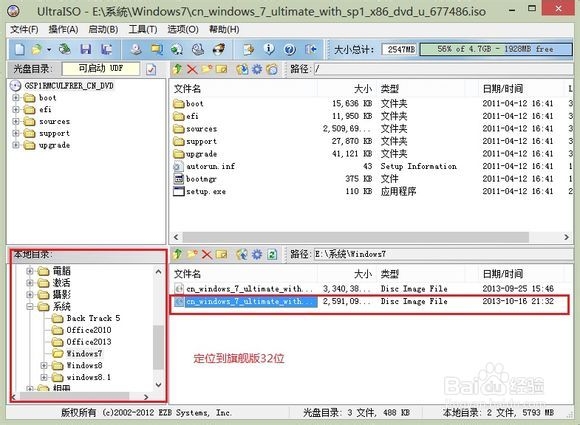Screen dimensions: 580x425
Task: Click Rename icon in local pane toolbar
Action: (222, 254)
